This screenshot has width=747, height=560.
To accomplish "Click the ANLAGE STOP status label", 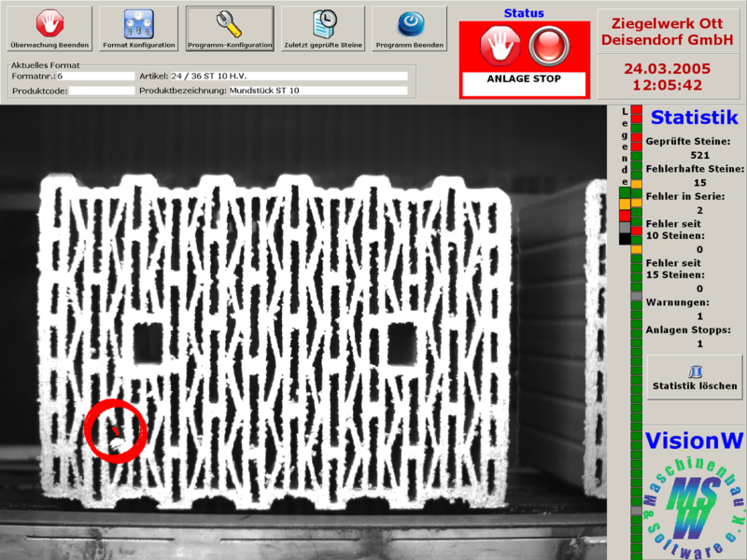I will coord(524,79).
